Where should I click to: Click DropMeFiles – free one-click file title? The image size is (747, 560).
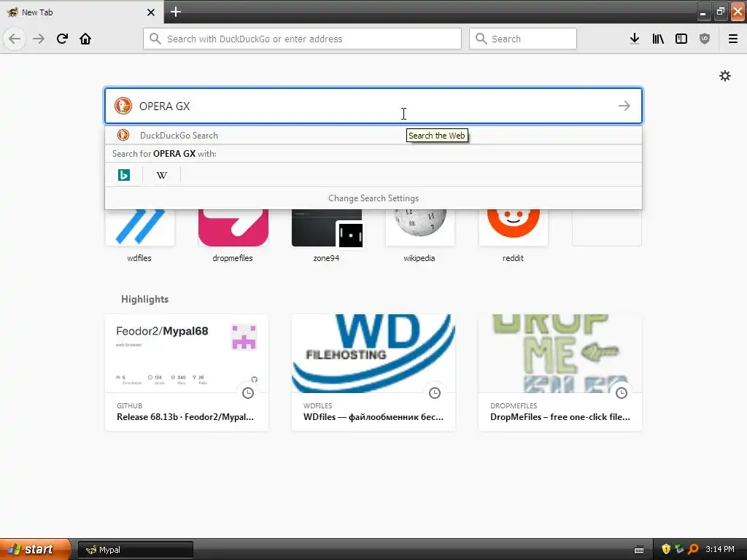560,416
